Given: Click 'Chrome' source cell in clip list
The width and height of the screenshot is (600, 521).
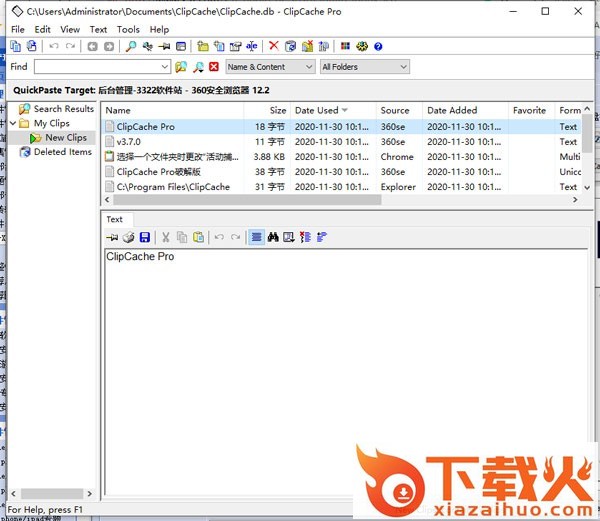Looking at the screenshot, I should [x=397, y=157].
